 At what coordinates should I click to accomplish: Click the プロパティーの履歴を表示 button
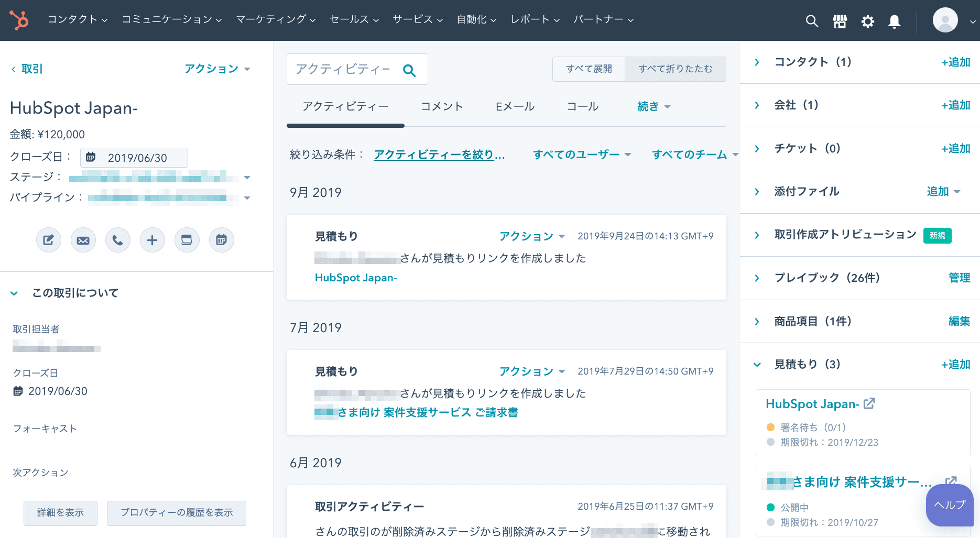[x=177, y=513]
